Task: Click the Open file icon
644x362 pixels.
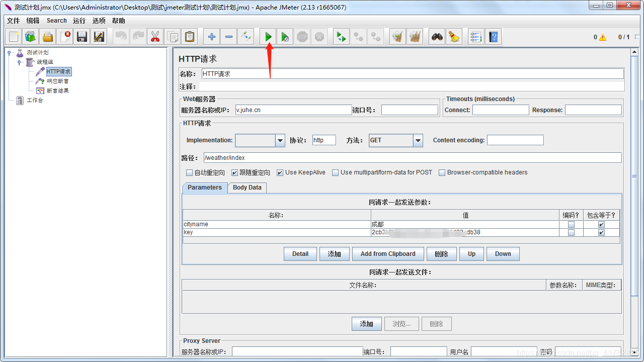Action: [x=48, y=37]
